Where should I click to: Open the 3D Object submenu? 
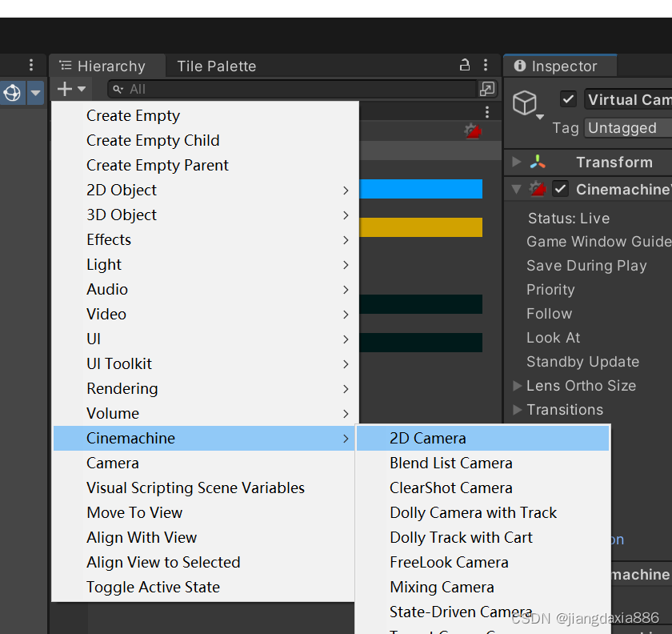[x=206, y=215]
